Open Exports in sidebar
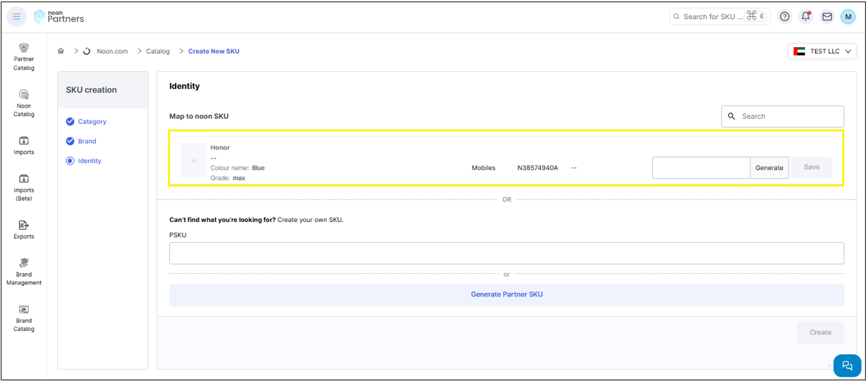Viewport: 868px width, 381px height. [x=24, y=230]
